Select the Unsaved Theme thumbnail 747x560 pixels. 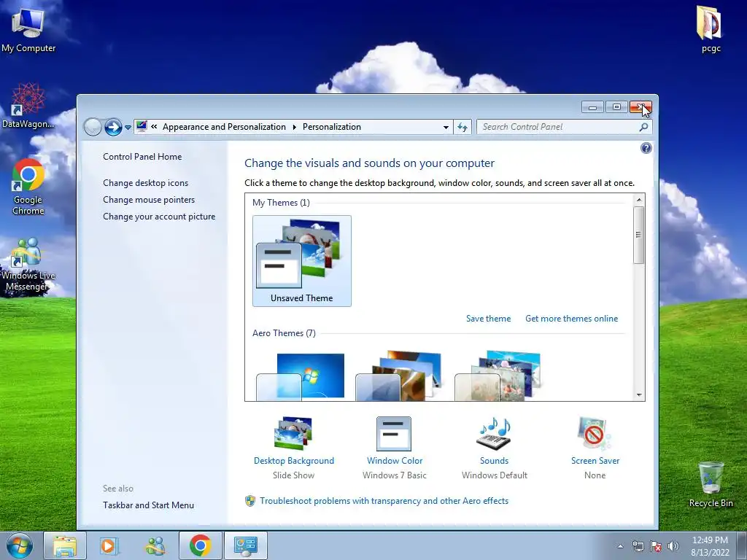pyautogui.click(x=301, y=260)
